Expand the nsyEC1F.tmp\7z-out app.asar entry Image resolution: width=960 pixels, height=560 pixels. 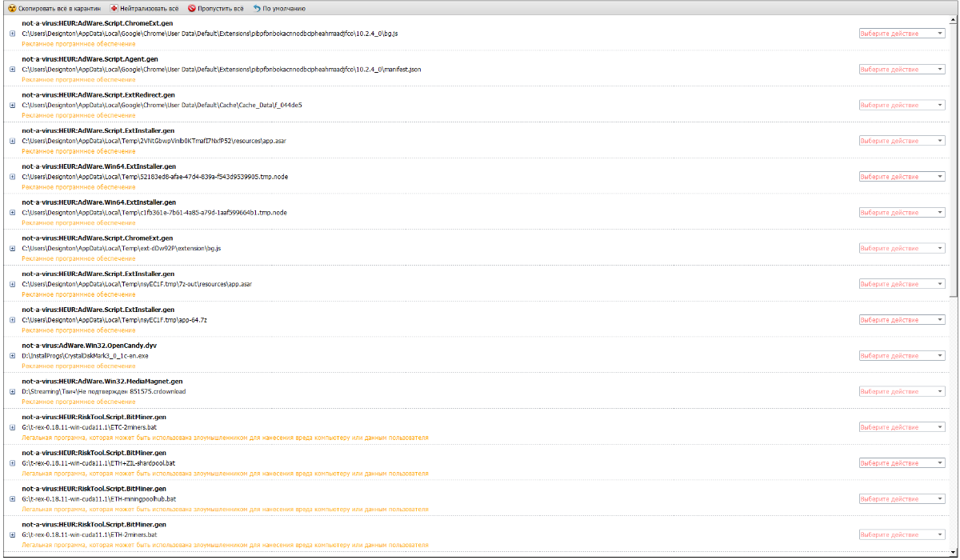point(12,284)
